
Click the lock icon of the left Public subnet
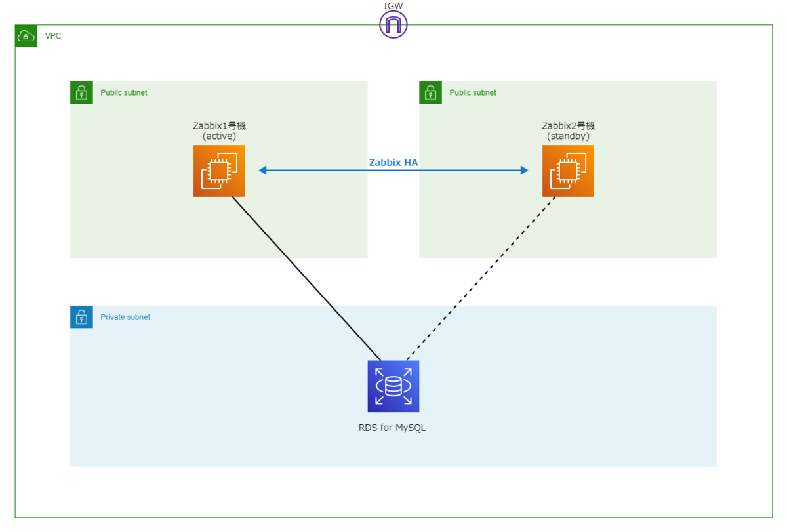click(x=81, y=92)
